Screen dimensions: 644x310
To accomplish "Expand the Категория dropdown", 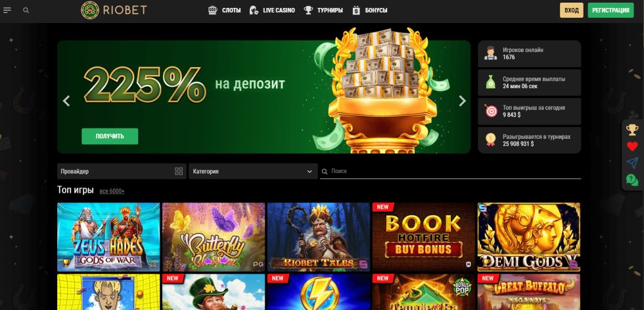I will tap(253, 171).
